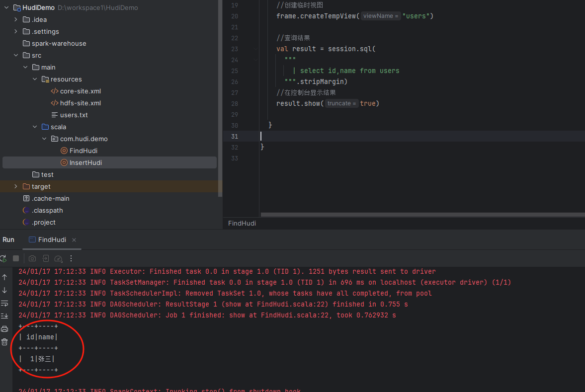585x392 pixels.
Task: Open the InsertHudi scala file
Action: click(x=85, y=162)
